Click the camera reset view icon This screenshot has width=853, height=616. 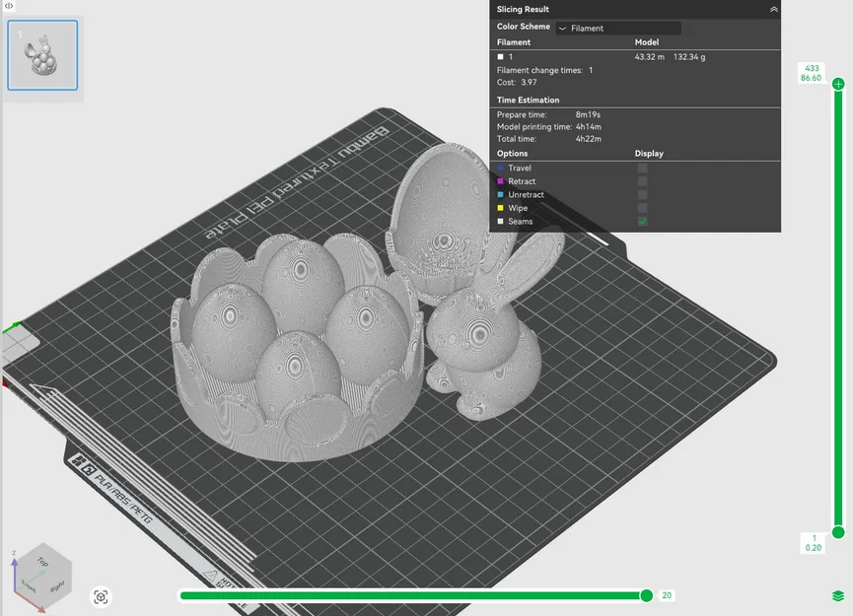pyautogui.click(x=101, y=597)
